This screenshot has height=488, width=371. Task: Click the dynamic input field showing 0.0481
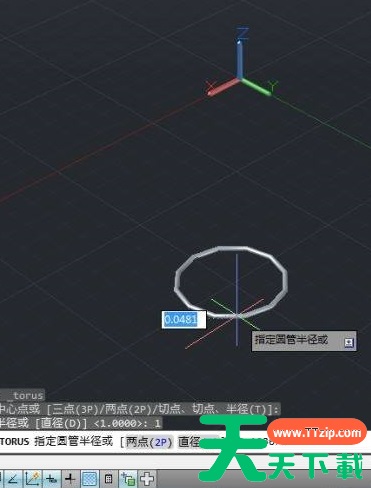184,320
